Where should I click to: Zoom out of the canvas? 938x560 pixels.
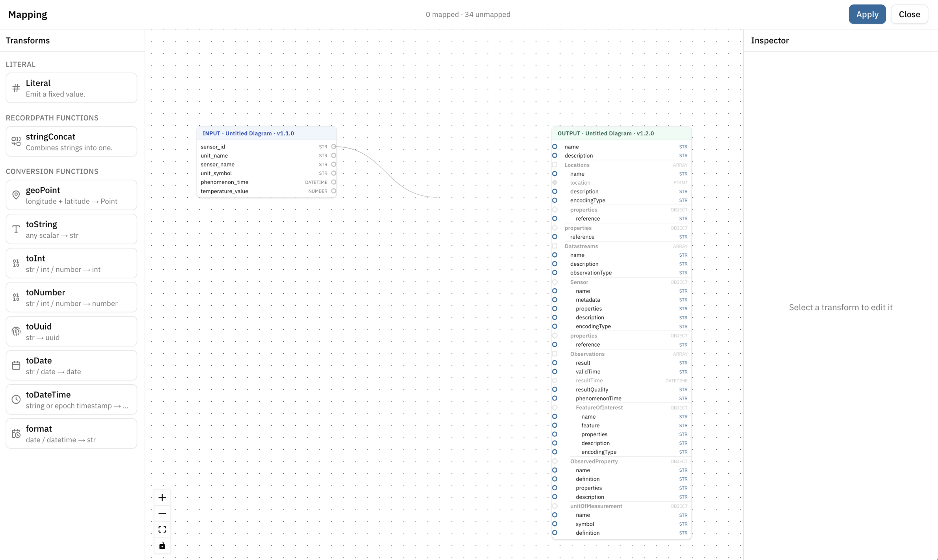(x=162, y=514)
